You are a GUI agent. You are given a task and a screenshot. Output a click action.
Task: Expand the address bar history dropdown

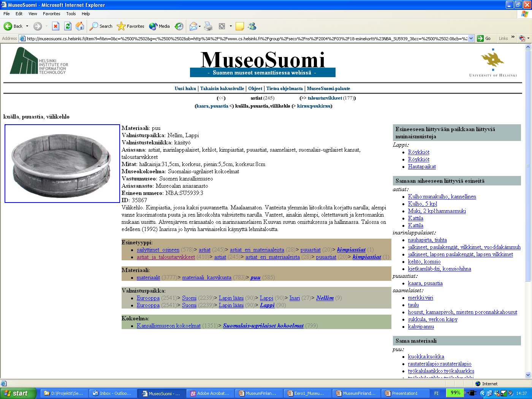tap(471, 38)
